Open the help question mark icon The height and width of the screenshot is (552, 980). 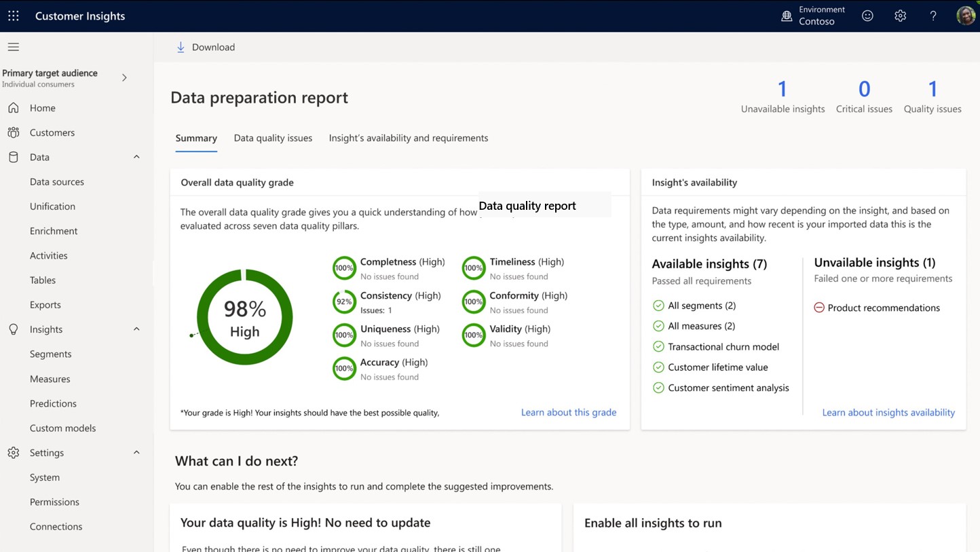click(932, 15)
